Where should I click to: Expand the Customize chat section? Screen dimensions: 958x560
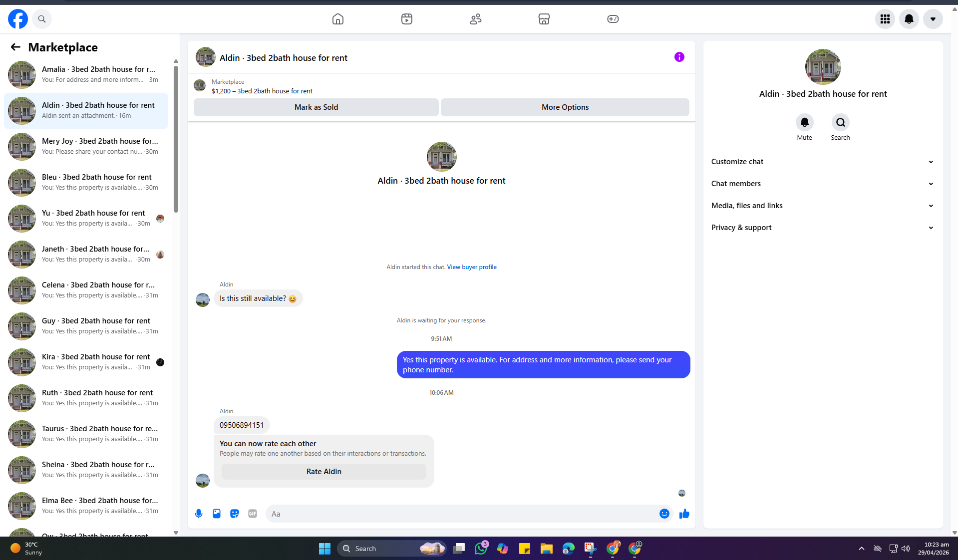[823, 162]
